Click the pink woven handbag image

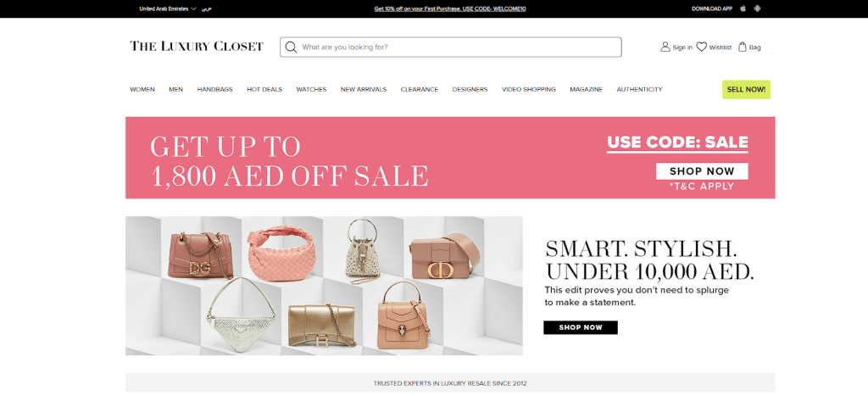coord(281,254)
